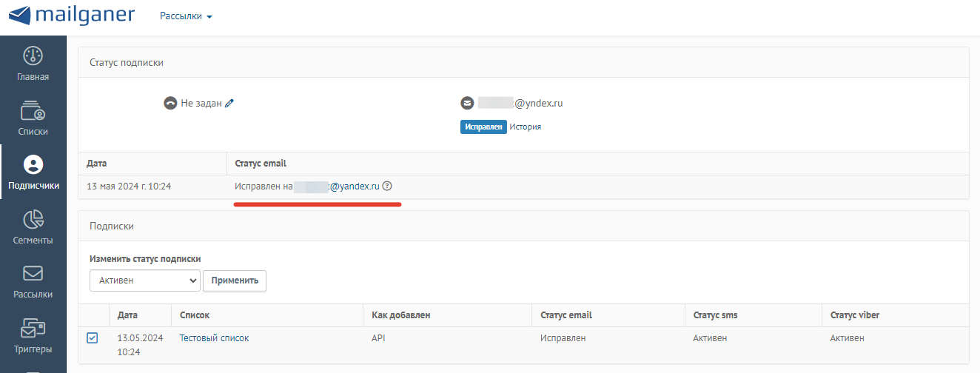Click the Применить button
Screen dimensions: 980x373
pyautogui.click(x=235, y=280)
